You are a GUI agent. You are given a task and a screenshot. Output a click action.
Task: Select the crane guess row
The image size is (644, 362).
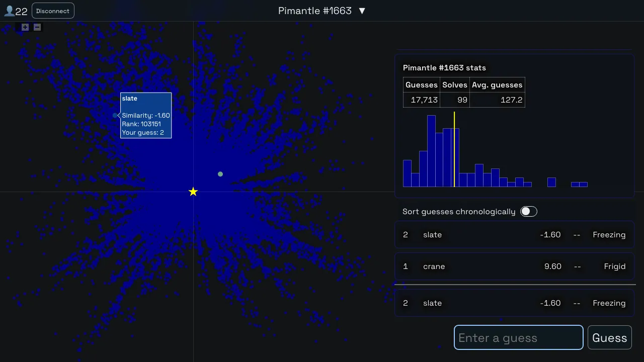point(514,266)
